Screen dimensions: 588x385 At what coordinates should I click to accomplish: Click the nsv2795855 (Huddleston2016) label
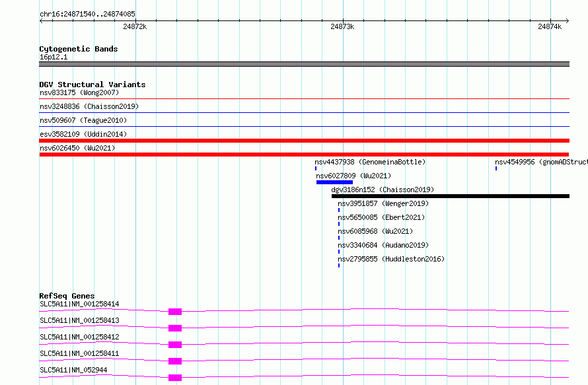(x=391, y=259)
